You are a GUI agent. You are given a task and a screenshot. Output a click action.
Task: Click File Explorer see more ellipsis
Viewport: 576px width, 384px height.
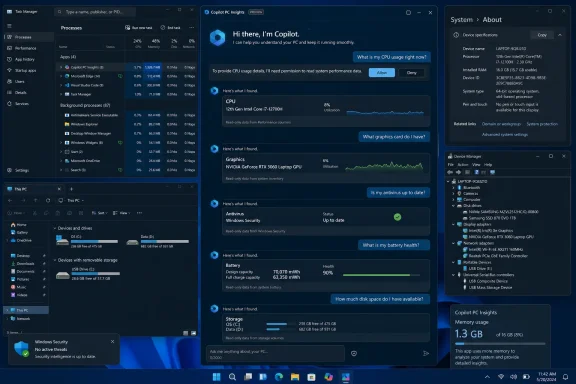[x=139, y=213]
